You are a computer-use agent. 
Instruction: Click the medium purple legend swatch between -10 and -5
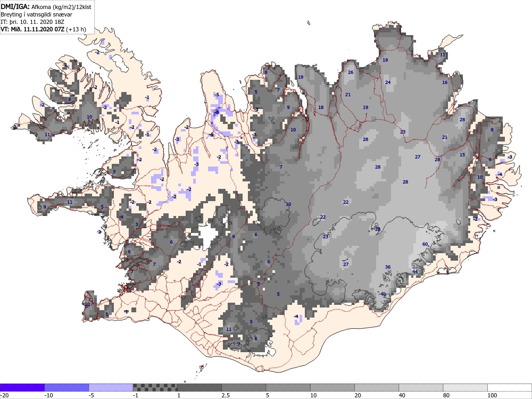(66, 387)
